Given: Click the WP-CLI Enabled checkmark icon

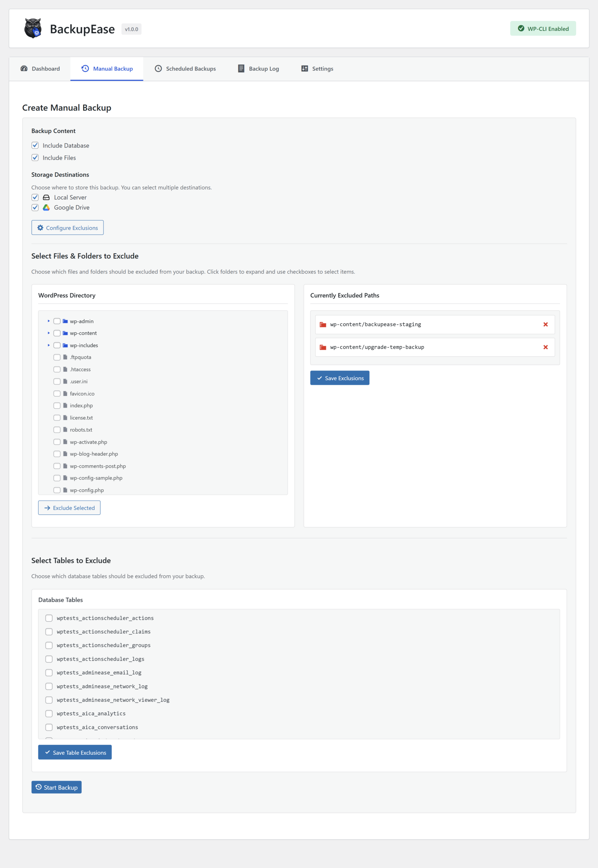Looking at the screenshot, I should [x=520, y=28].
